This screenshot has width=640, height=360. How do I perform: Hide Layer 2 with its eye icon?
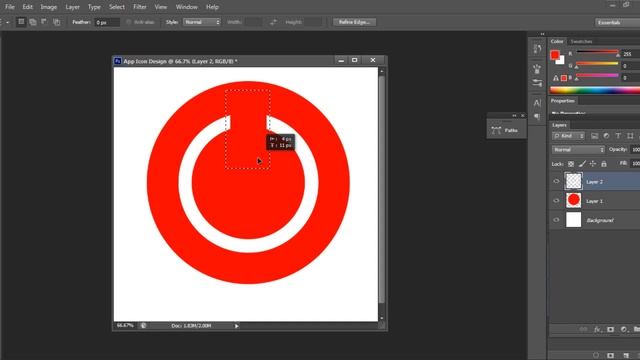[556, 182]
